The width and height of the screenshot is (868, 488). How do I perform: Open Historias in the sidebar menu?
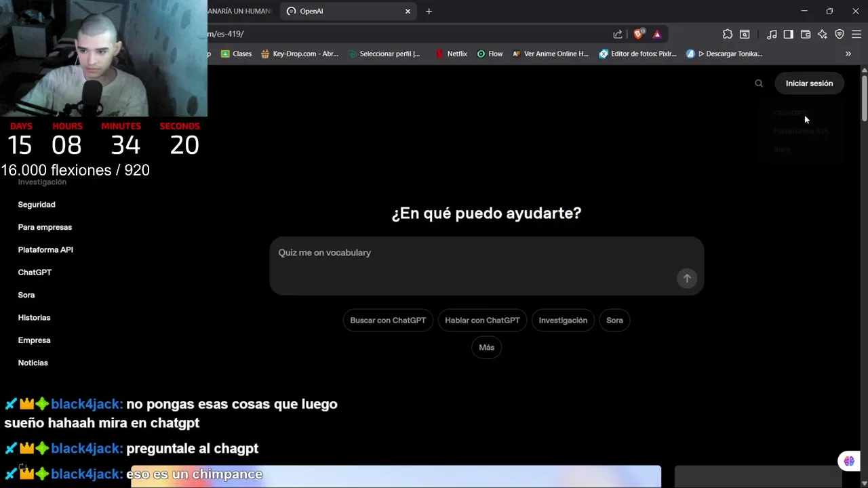coord(34,318)
